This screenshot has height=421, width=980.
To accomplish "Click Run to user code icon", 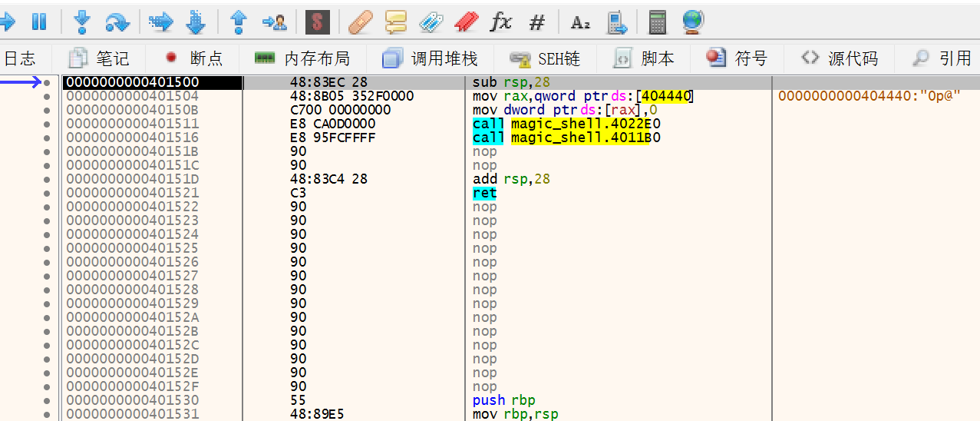I will (274, 22).
